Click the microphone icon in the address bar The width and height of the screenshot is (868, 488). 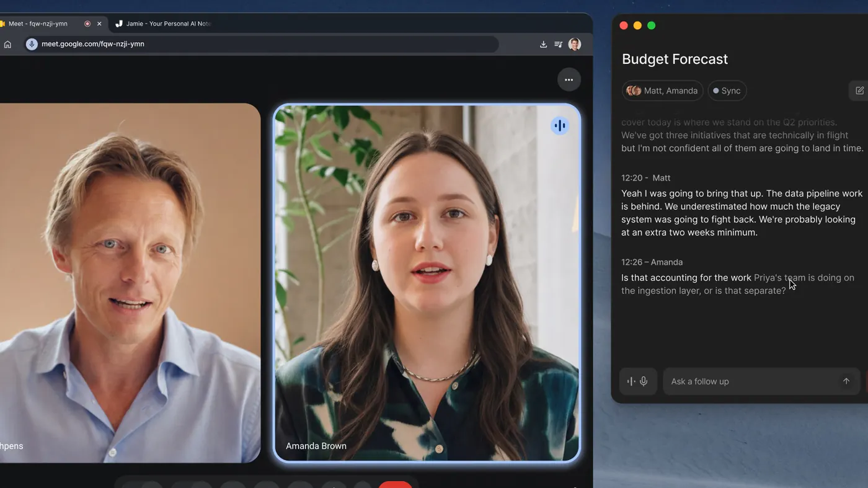32,44
